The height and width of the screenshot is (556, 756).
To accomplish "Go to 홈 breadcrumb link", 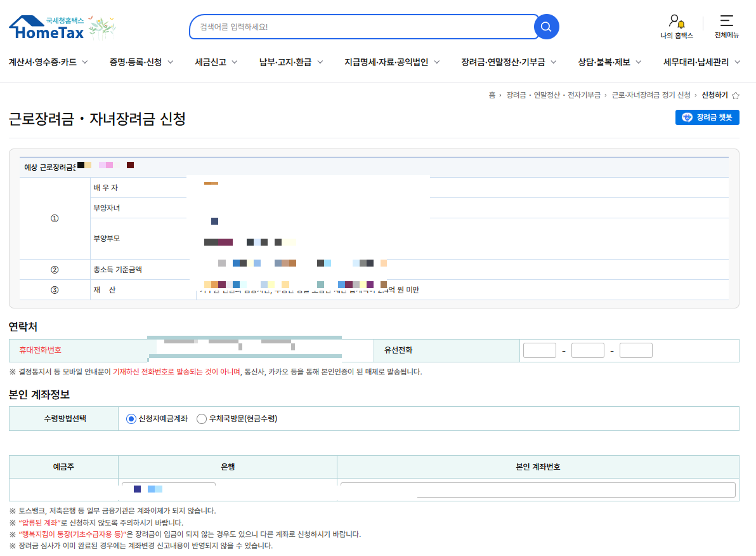I will (x=492, y=95).
